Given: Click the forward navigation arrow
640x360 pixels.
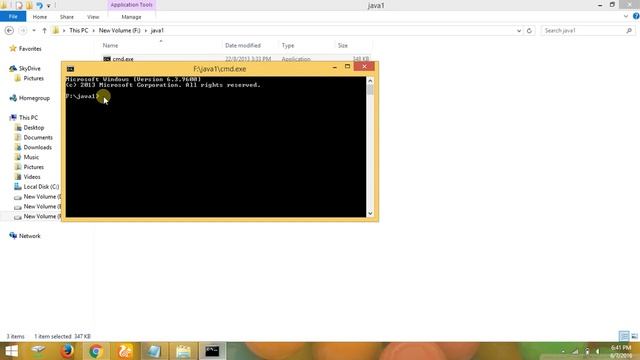Looking at the screenshot, I should point(23,31).
